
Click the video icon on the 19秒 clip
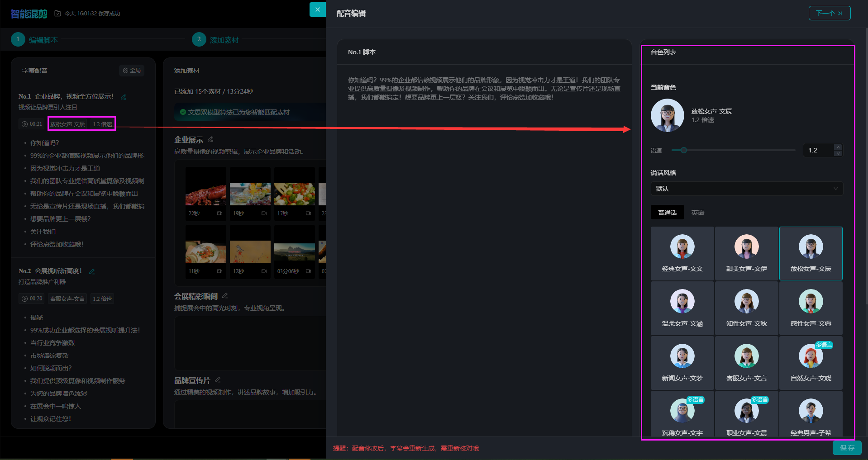(x=264, y=213)
